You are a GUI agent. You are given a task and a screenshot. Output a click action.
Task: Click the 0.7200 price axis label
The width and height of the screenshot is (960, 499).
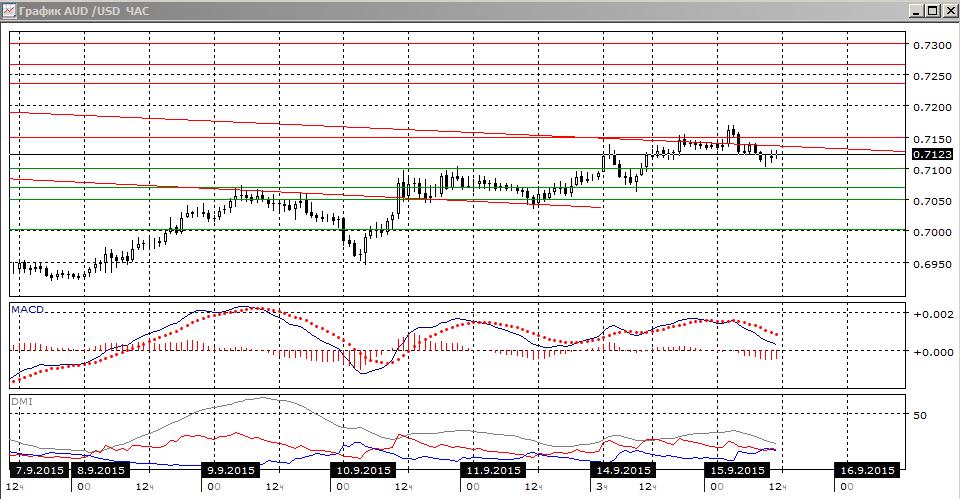932,108
